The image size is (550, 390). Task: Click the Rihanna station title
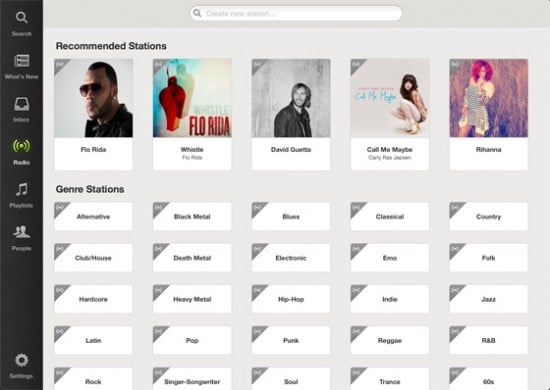point(489,149)
